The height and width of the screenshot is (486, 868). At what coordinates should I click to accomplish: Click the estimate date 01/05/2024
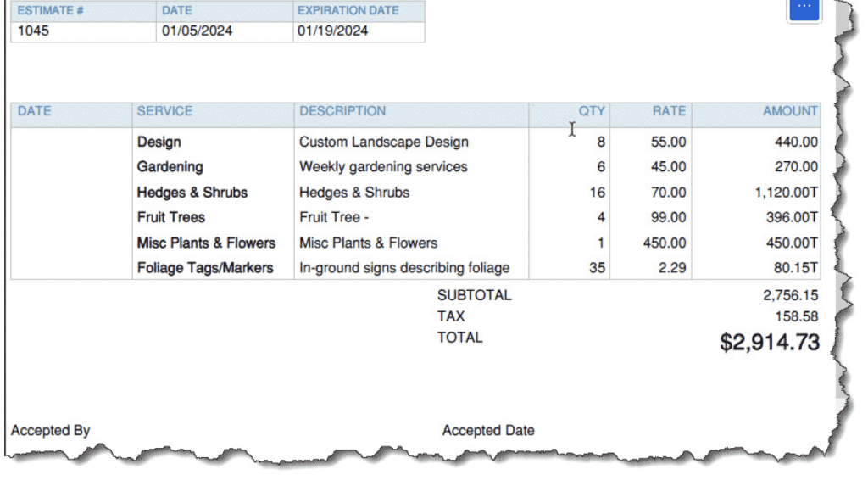(x=197, y=31)
